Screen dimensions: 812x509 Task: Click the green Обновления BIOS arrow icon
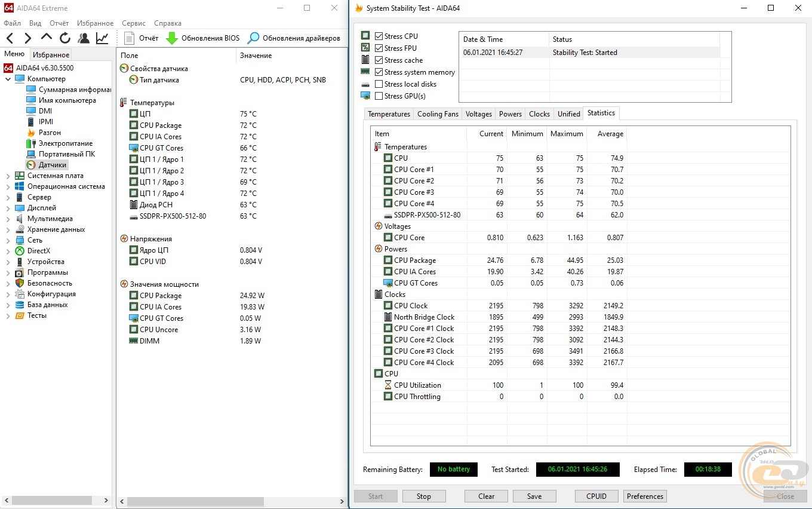tap(172, 38)
